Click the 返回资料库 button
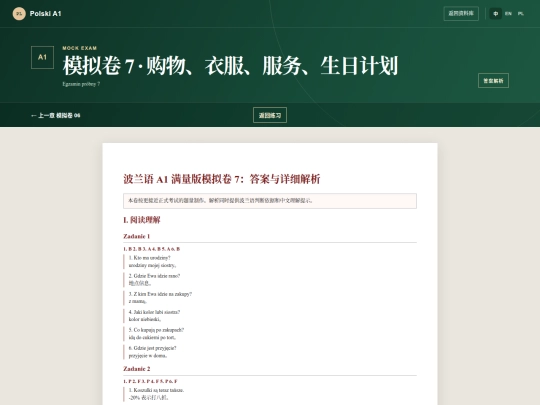The image size is (540, 405). click(461, 13)
